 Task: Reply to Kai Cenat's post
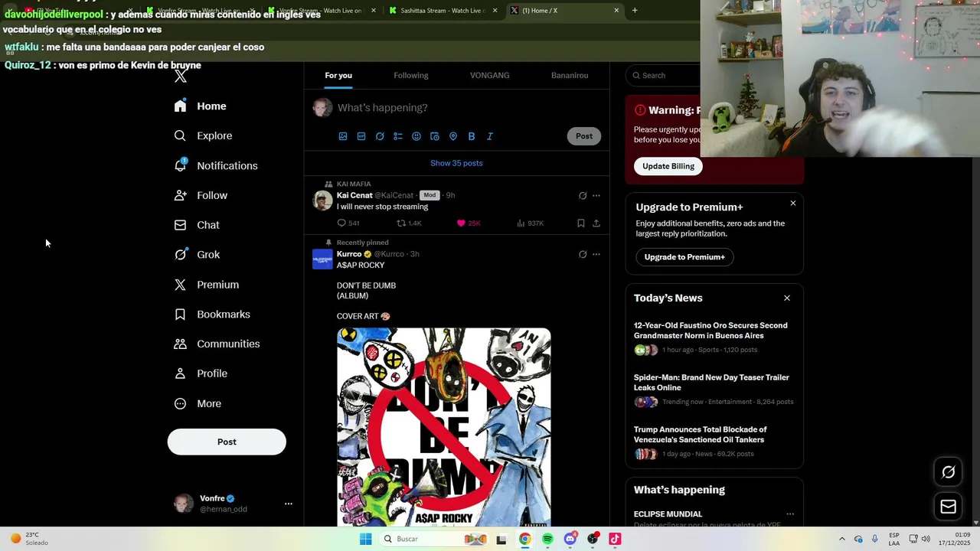(x=348, y=223)
